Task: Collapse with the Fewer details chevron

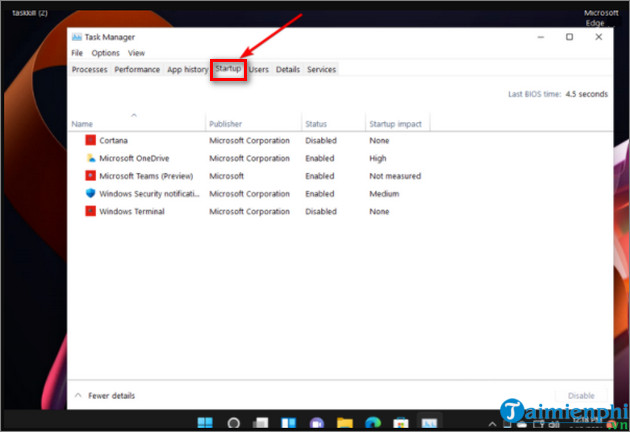Action: [x=78, y=395]
